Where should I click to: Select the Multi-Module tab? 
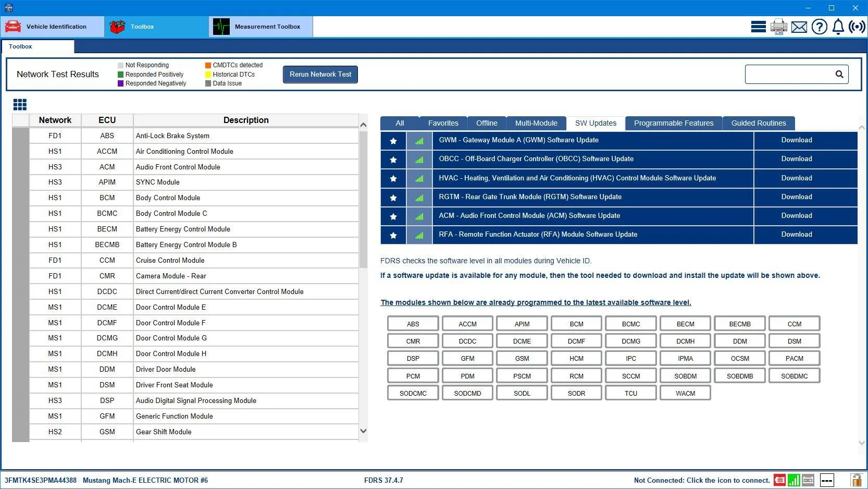[536, 123]
